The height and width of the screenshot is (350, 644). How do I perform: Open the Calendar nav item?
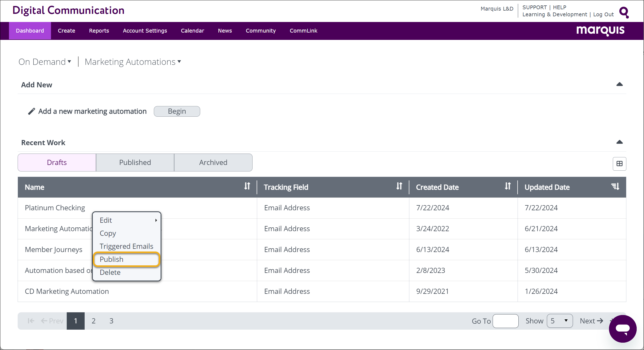pos(192,31)
